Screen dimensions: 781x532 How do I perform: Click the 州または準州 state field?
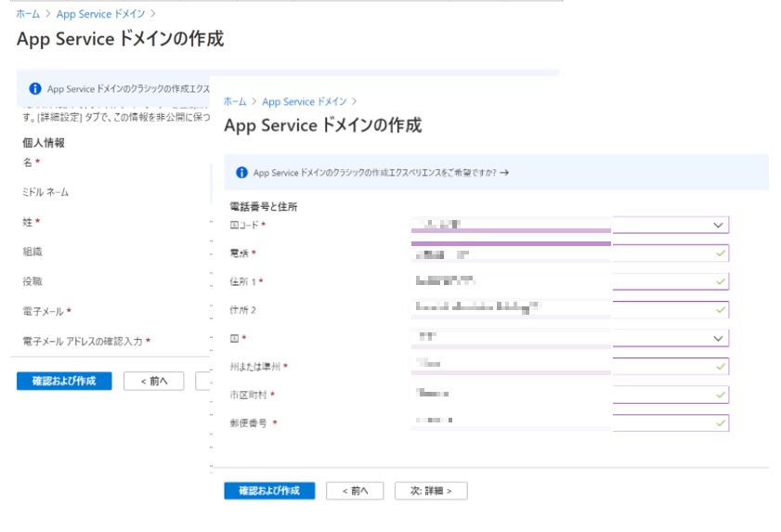(x=570, y=366)
